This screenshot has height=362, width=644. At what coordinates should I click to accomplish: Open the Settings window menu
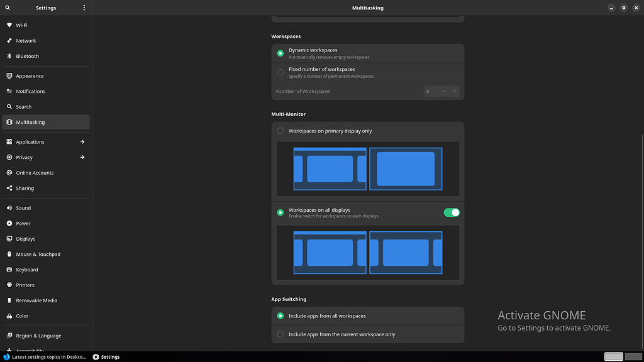coord(85,8)
